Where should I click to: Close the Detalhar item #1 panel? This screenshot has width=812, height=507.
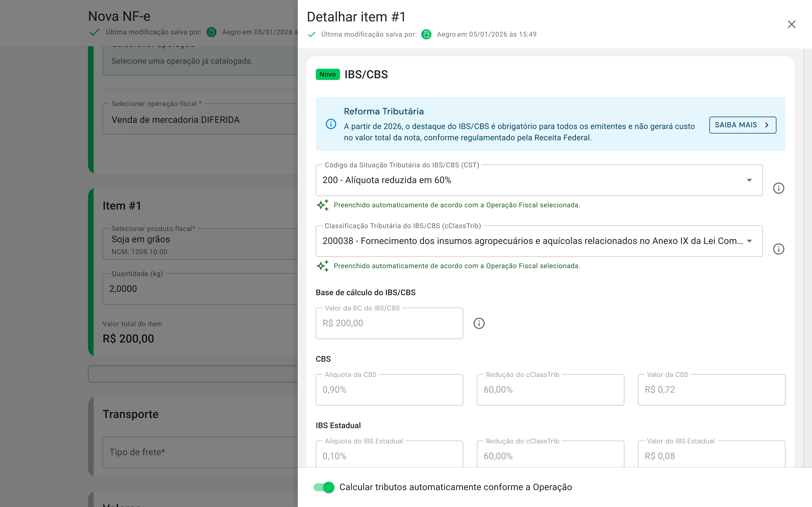tap(791, 24)
